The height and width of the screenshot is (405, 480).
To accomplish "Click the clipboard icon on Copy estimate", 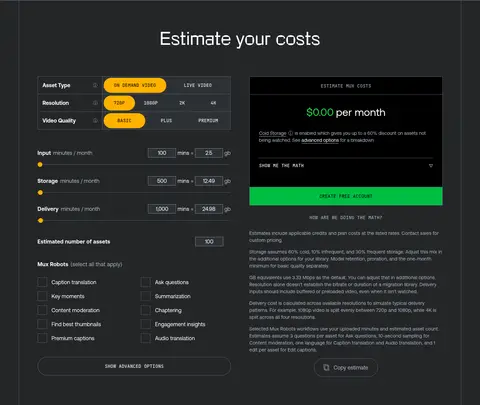I will click(326, 367).
